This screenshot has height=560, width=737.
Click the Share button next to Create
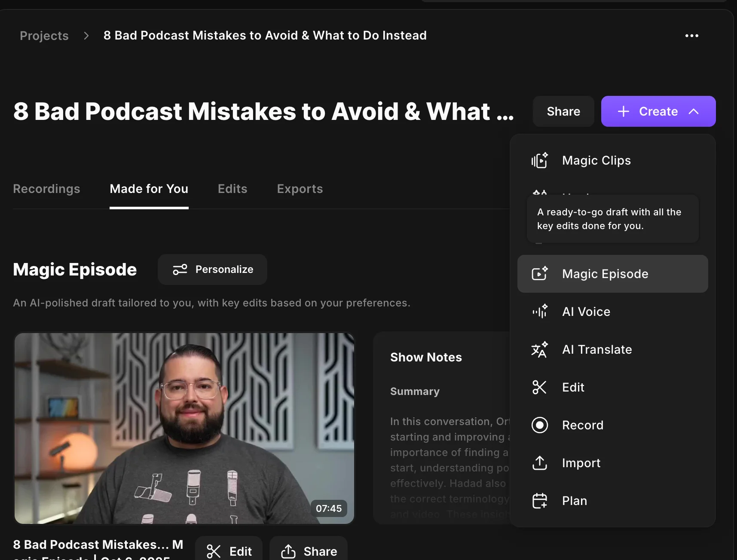pos(563,111)
